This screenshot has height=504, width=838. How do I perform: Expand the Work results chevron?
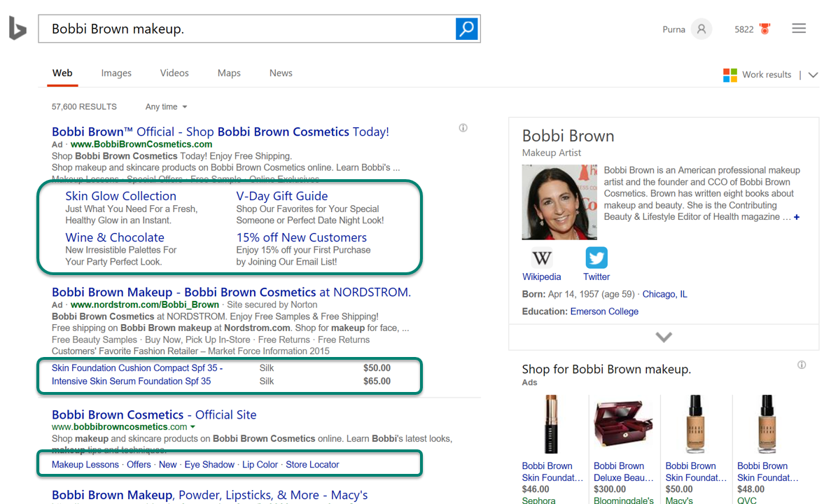point(813,75)
